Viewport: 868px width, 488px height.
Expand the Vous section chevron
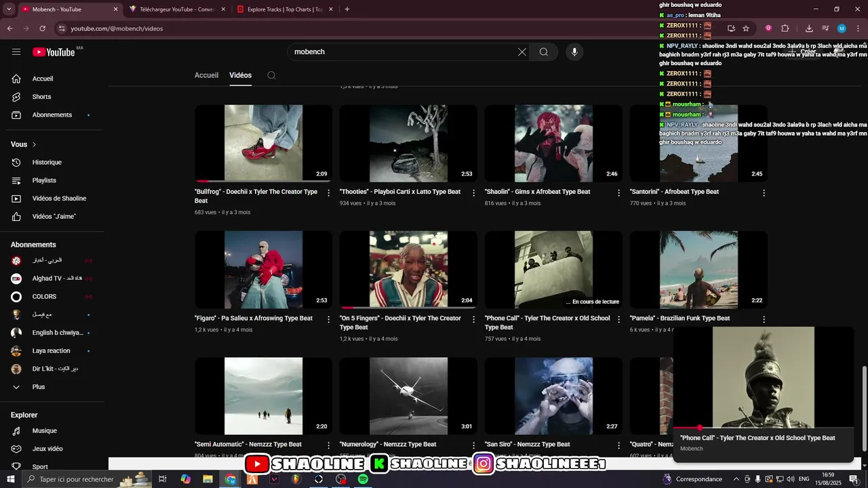pos(34,144)
